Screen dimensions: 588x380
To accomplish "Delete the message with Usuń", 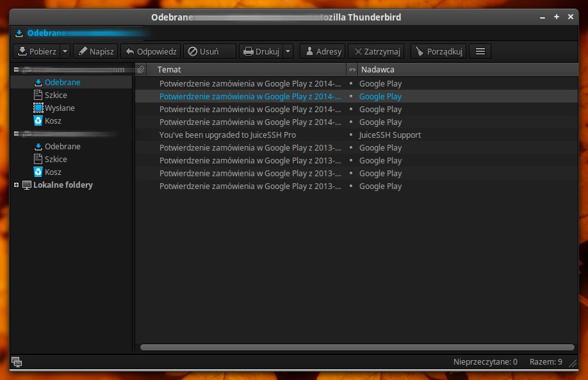I will coord(209,51).
